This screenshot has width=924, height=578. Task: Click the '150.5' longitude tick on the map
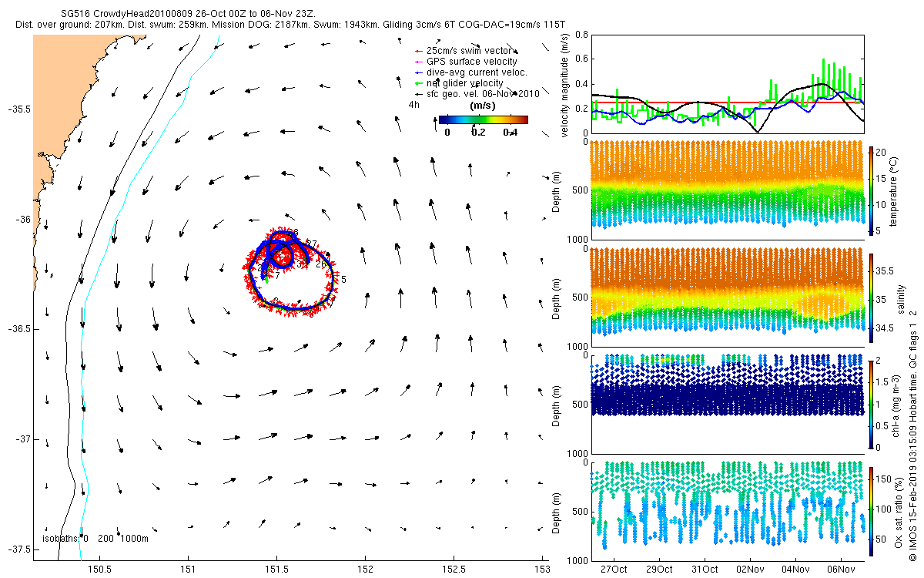[x=100, y=569]
